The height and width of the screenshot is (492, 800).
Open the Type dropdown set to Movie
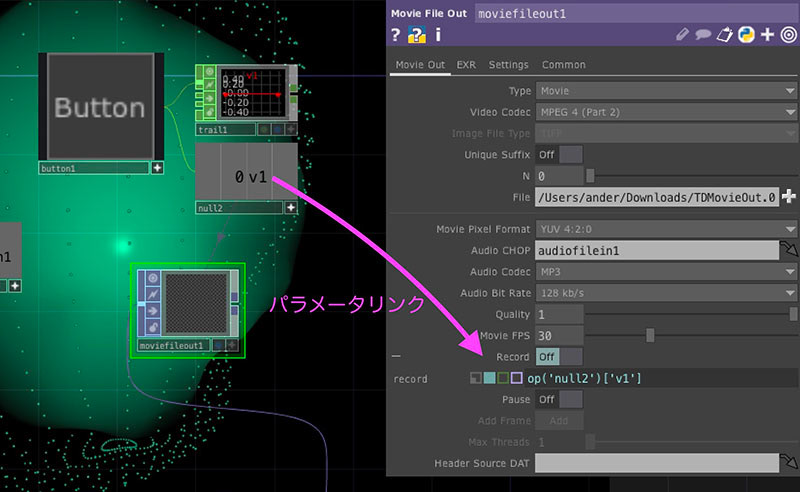click(666, 91)
